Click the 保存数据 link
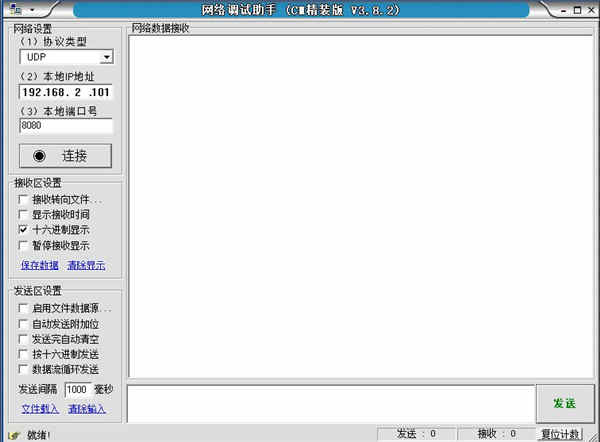The height and width of the screenshot is (442, 600). click(40, 265)
